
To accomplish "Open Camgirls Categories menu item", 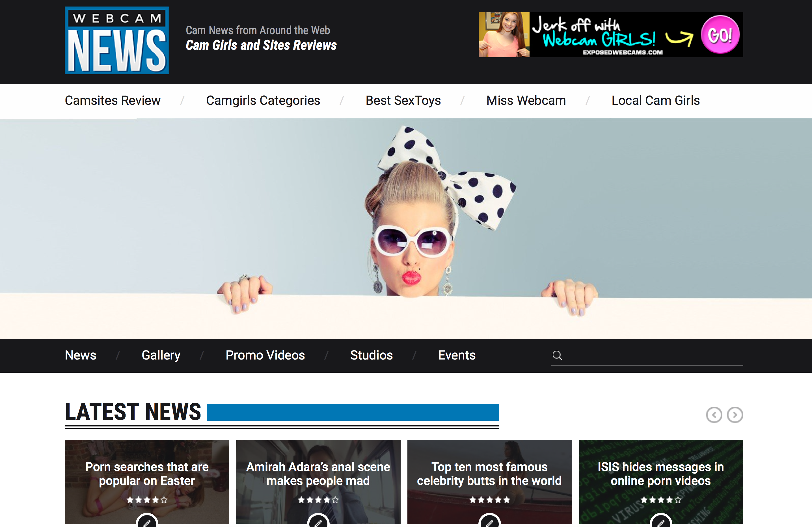I will [x=263, y=101].
